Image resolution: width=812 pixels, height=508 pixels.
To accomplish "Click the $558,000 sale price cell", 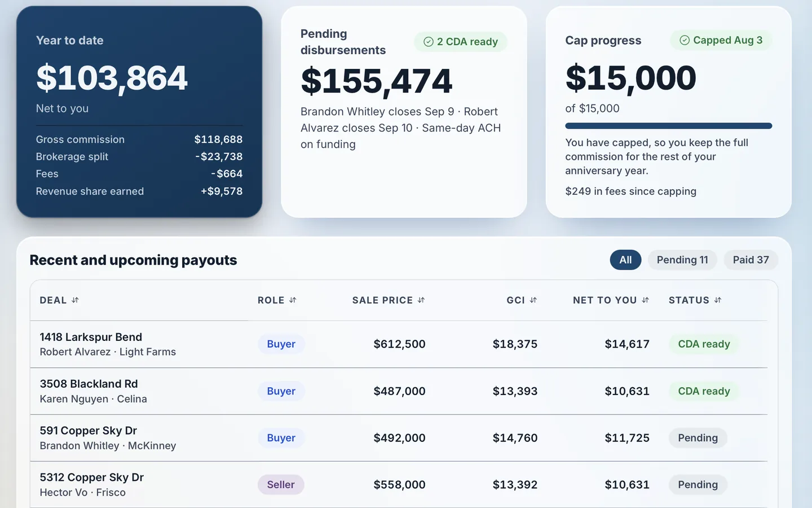I will 399,485.
